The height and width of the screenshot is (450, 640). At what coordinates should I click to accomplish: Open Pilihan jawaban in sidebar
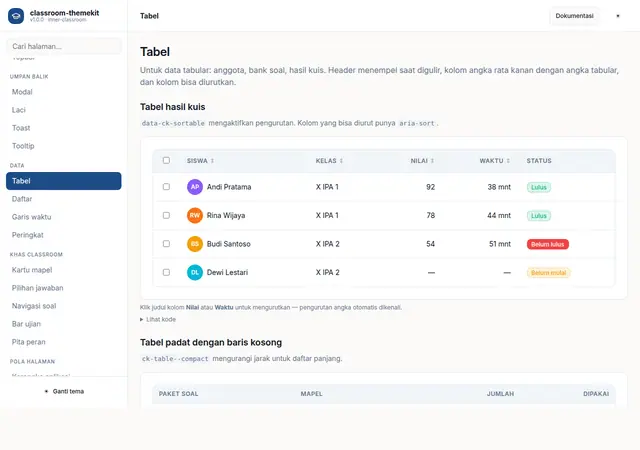[x=64, y=288]
